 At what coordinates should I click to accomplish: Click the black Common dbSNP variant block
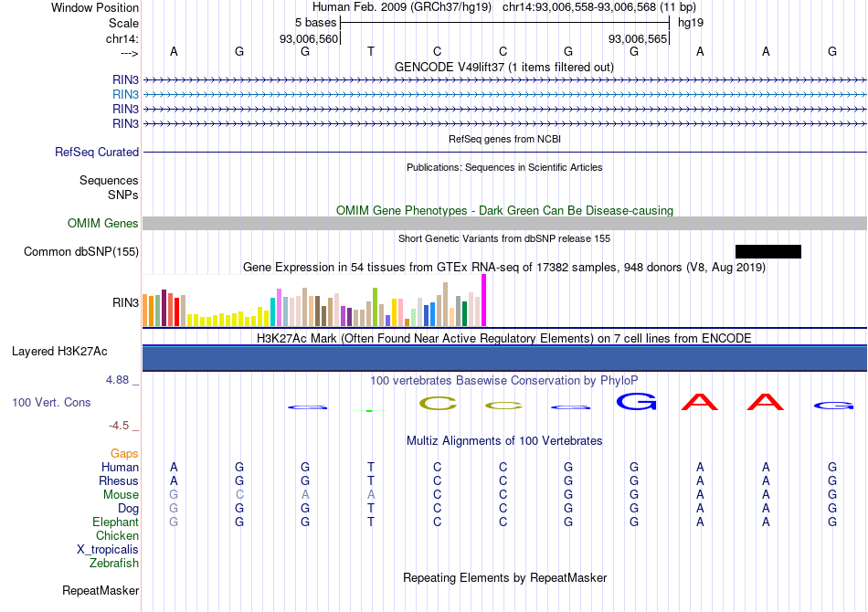tap(767, 252)
